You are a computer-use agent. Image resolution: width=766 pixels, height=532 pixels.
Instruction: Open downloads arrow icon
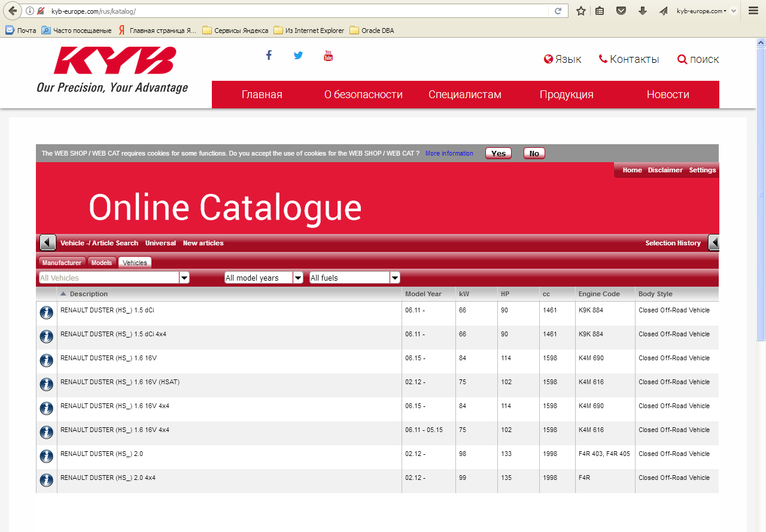(643, 11)
